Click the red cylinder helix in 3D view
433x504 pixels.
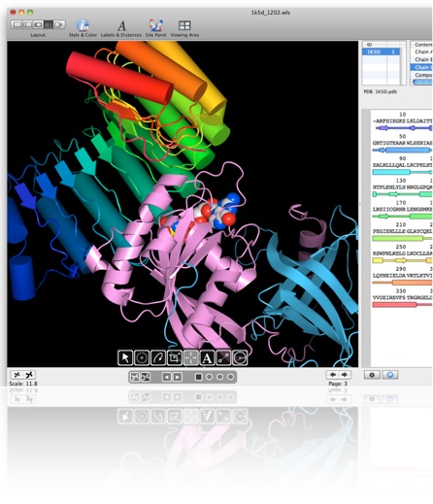click(x=119, y=78)
